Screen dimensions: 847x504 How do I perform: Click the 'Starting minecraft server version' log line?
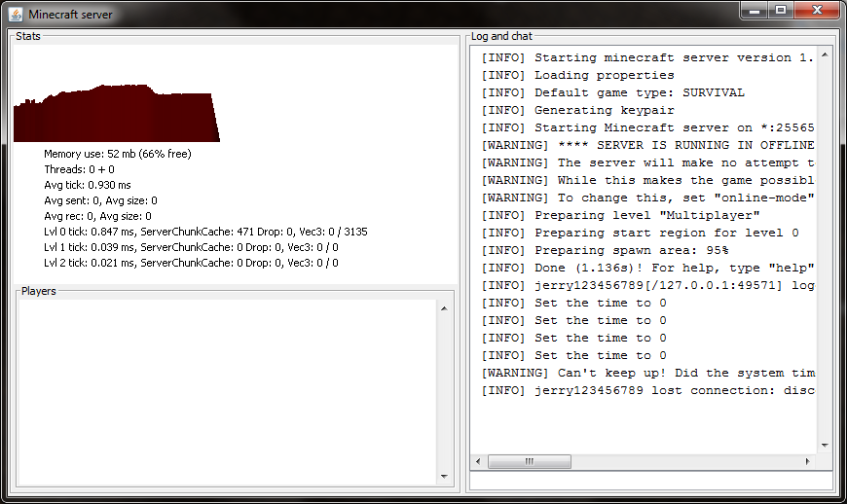pos(647,57)
